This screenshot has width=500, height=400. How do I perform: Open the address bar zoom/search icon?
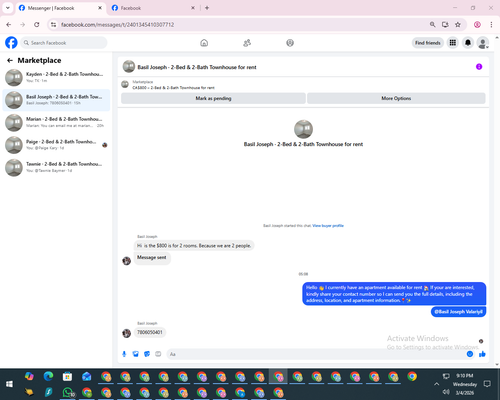pos(432,25)
